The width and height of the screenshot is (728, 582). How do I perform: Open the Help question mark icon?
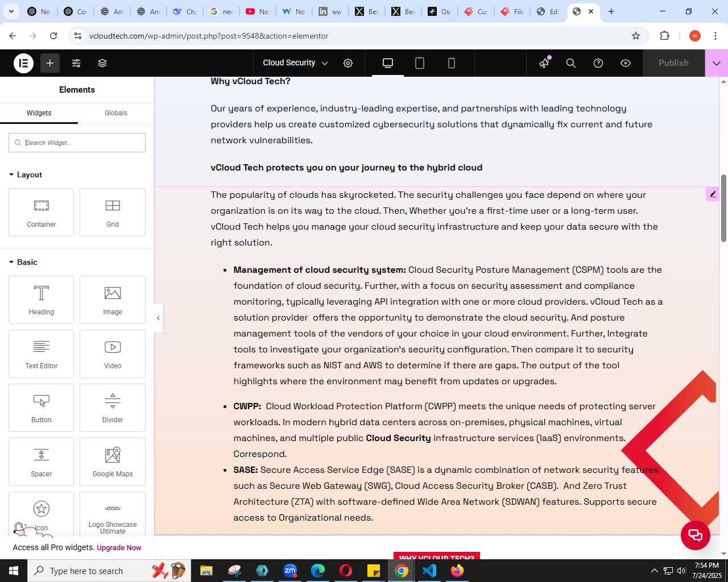point(598,63)
